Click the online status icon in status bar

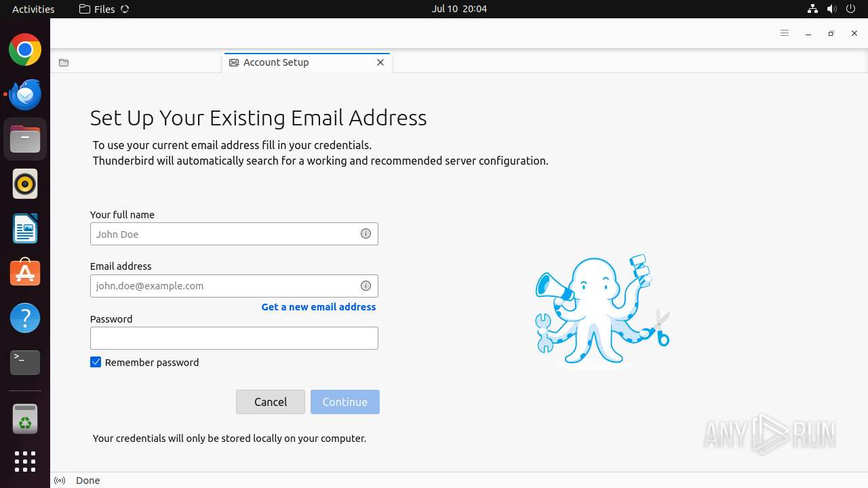click(60, 481)
